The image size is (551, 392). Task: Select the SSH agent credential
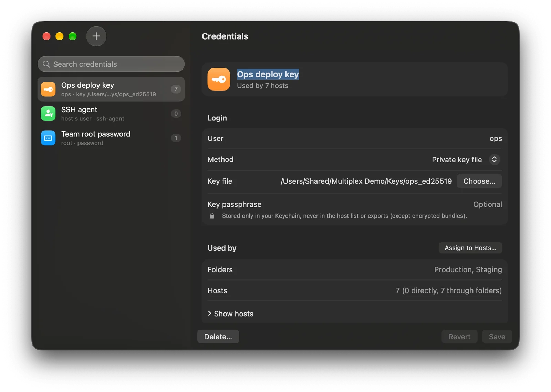coord(111,114)
